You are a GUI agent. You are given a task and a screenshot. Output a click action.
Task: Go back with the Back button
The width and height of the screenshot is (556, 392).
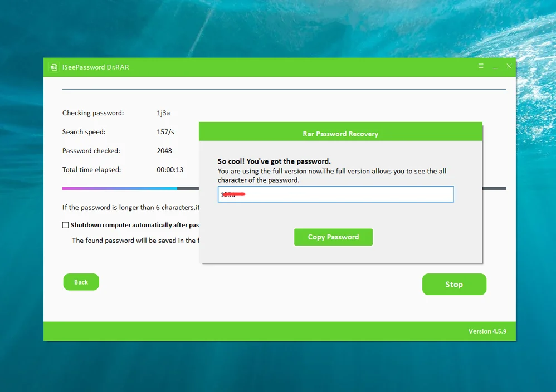(x=81, y=282)
